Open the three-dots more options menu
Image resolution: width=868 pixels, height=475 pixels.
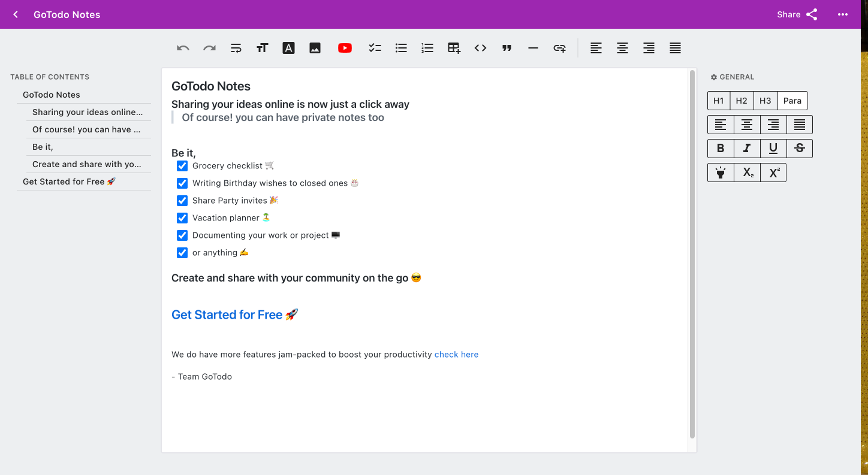(x=843, y=14)
